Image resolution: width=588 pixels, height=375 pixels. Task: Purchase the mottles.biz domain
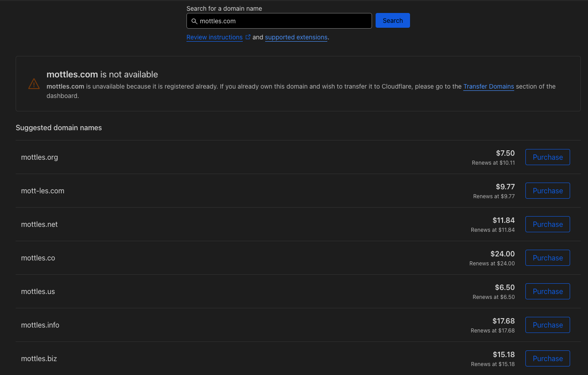547,358
